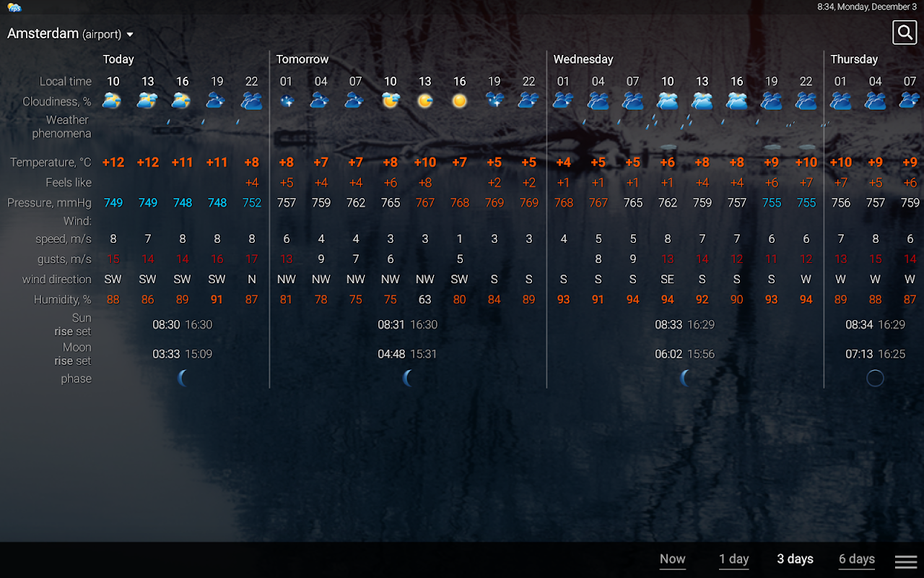Click Tomorrow's 13:00 humidity value 63
The width and height of the screenshot is (924, 578).
click(x=425, y=299)
